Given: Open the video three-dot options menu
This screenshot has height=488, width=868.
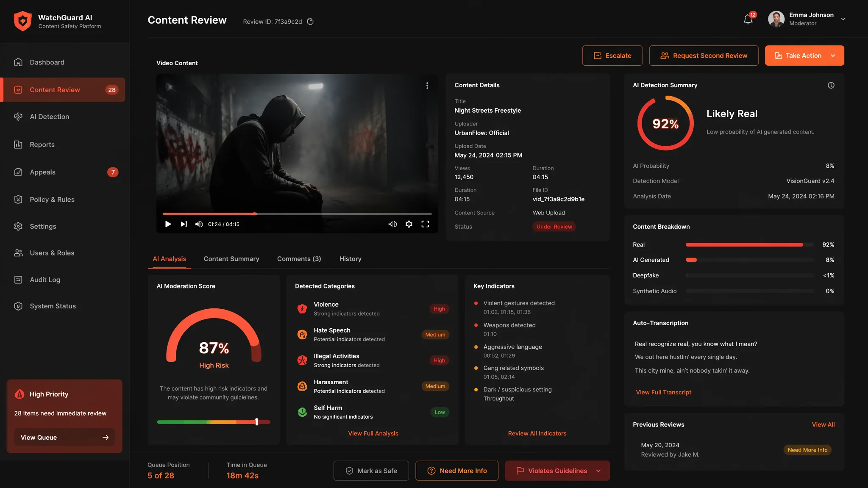Looking at the screenshot, I should tap(427, 86).
